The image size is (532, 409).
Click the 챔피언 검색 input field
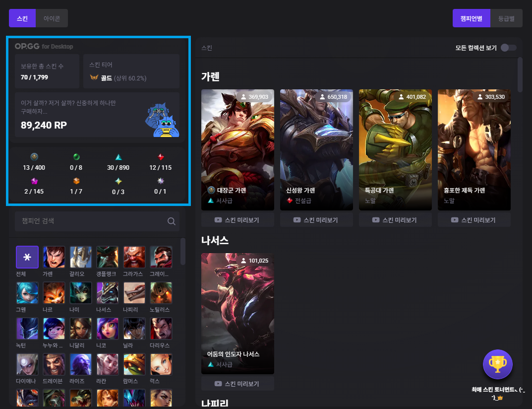pyautogui.click(x=97, y=221)
